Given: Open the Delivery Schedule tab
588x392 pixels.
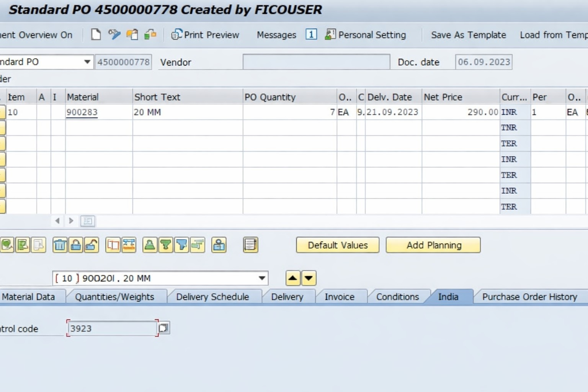Looking at the screenshot, I should coord(212,297).
